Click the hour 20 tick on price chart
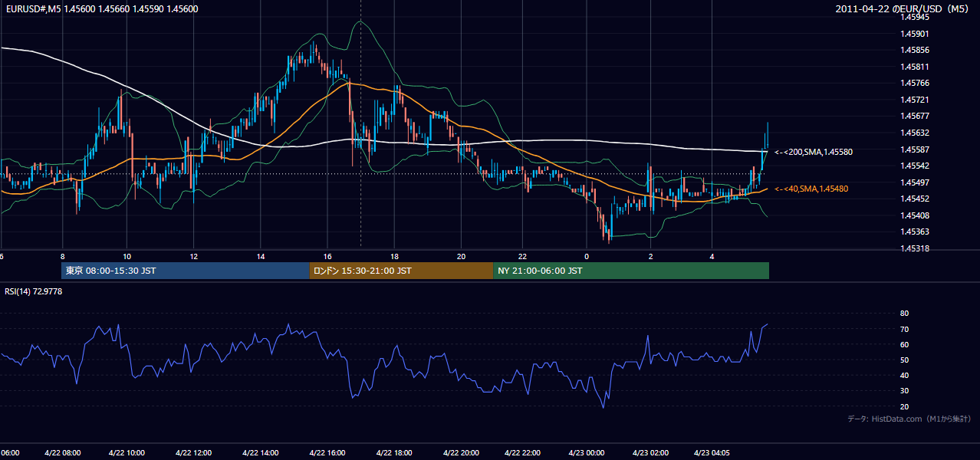The image size is (980, 460). coord(461,256)
